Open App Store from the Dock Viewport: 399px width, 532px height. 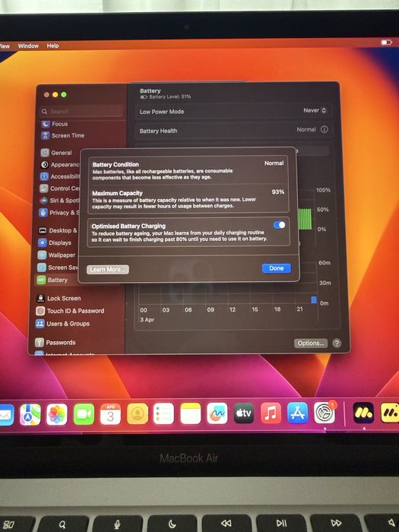coord(298,413)
